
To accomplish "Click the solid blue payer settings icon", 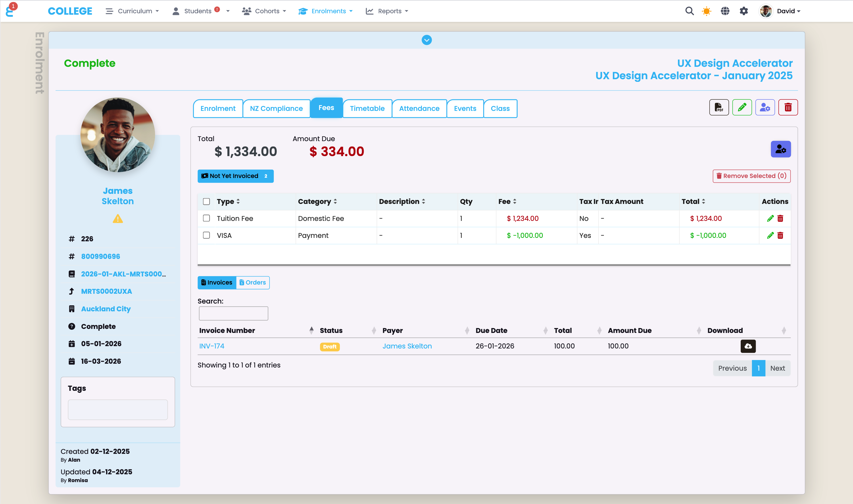I will click(x=781, y=149).
